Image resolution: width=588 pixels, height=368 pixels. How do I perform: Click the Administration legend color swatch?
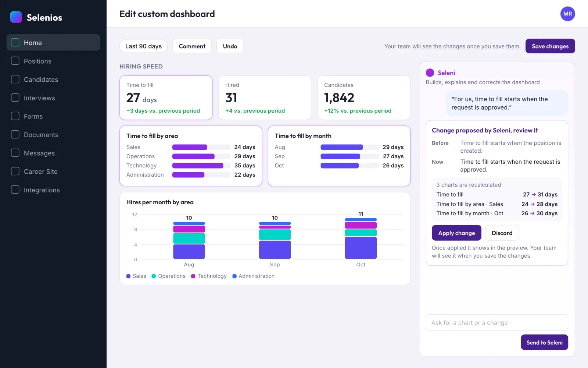[x=234, y=276]
